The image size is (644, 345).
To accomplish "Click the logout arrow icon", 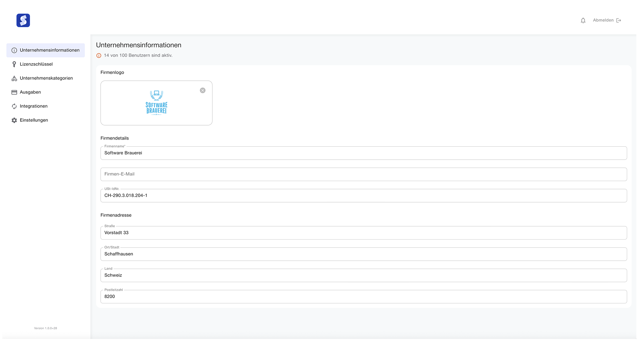I will pos(619,20).
